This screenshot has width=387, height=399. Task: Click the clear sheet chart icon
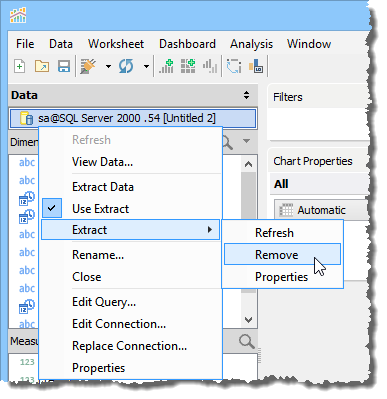tap(210, 66)
